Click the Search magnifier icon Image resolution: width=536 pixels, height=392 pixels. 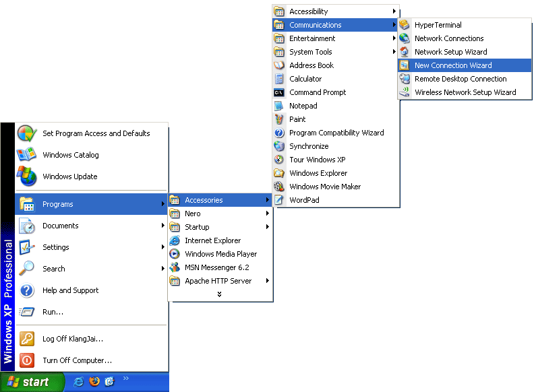[x=27, y=268]
